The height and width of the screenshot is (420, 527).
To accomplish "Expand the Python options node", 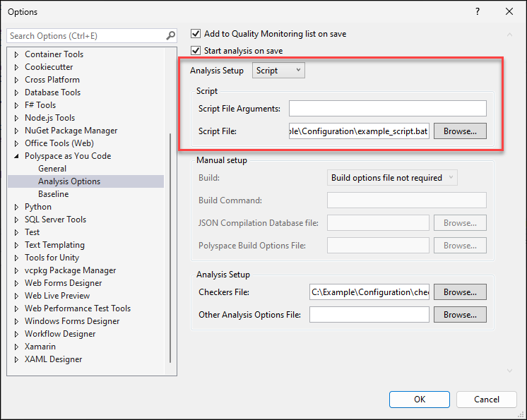I will tap(17, 207).
